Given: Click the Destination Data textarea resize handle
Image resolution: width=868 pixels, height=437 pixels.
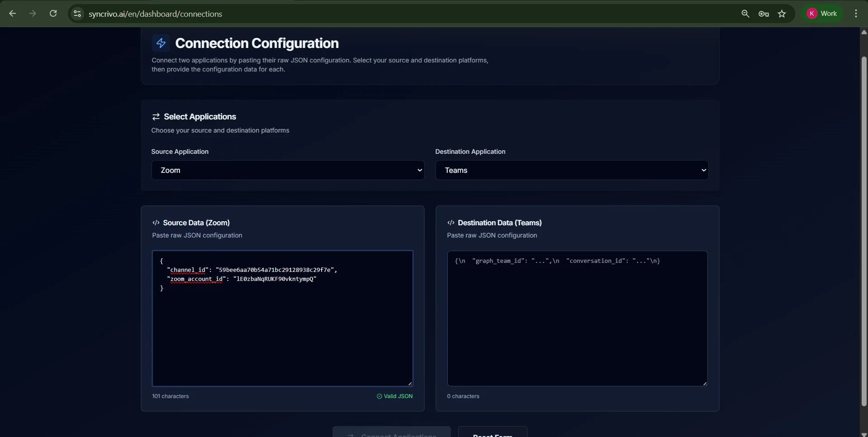Looking at the screenshot, I should coord(705,383).
